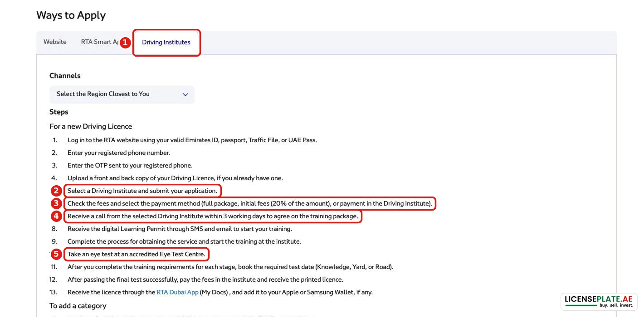The width and height of the screenshot is (644, 317).
Task: Click the step about receiving a call within 3 working days
Action: click(x=213, y=216)
